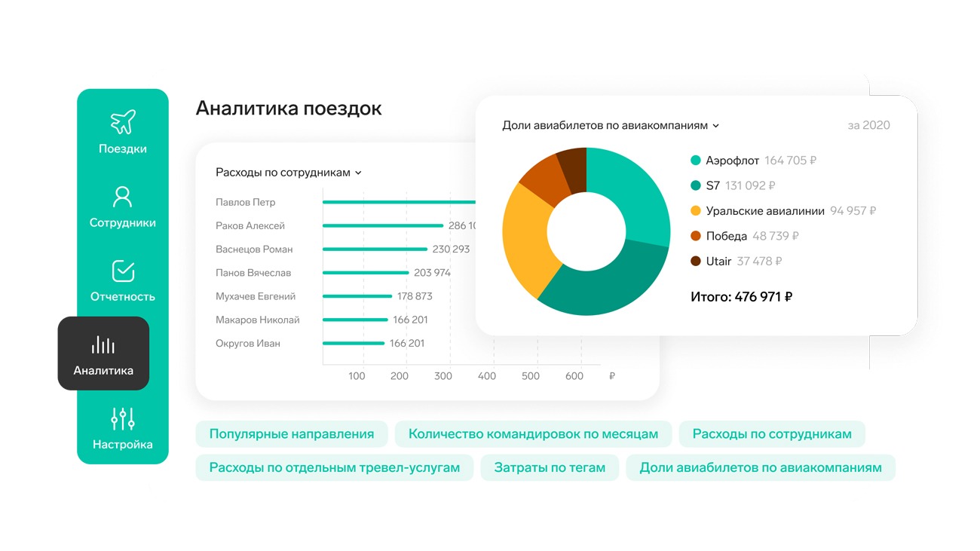Viewport: 980px width, 551px height.
Task: Open Сотрудники via the person icon
Action: pos(122,197)
